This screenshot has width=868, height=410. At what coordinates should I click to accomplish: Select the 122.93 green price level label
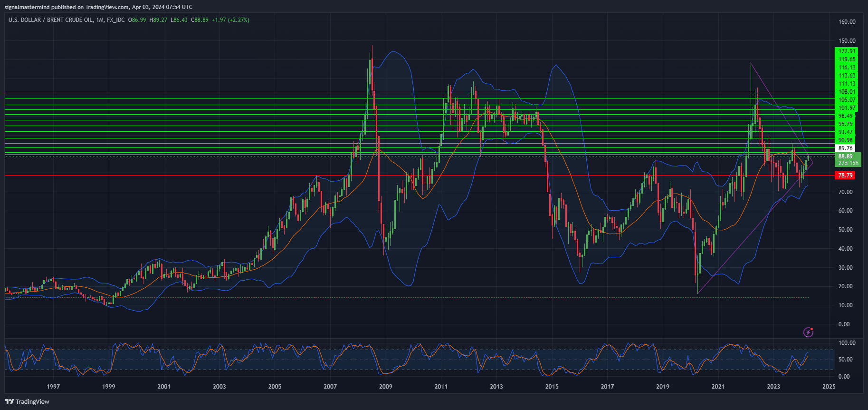[x=847, y=51]
